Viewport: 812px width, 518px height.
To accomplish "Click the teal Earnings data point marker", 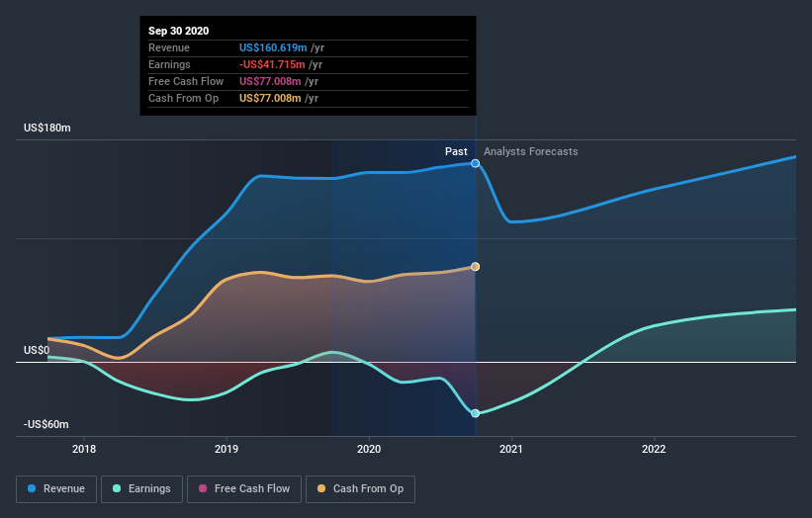I will (x=475, y=413).
